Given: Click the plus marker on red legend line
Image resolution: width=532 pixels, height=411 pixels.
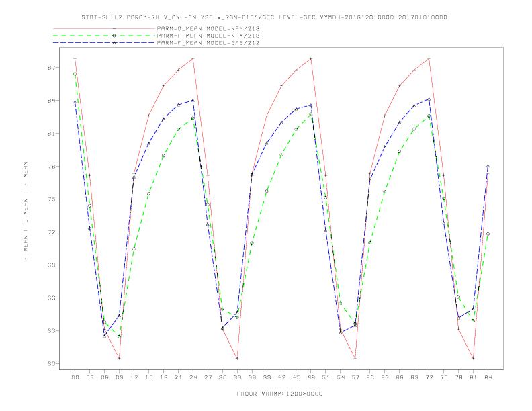Looking at the screenshot, I should point(114,28).
